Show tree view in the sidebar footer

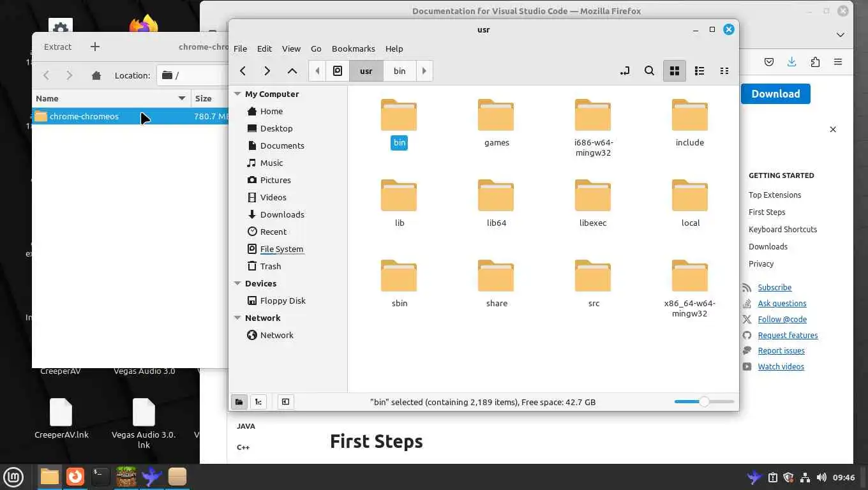coord(258,402)
